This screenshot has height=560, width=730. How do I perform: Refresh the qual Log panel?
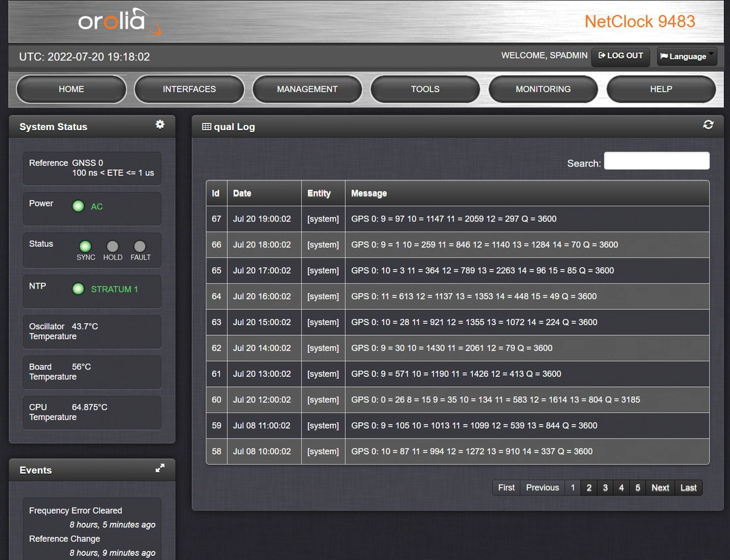708,125
